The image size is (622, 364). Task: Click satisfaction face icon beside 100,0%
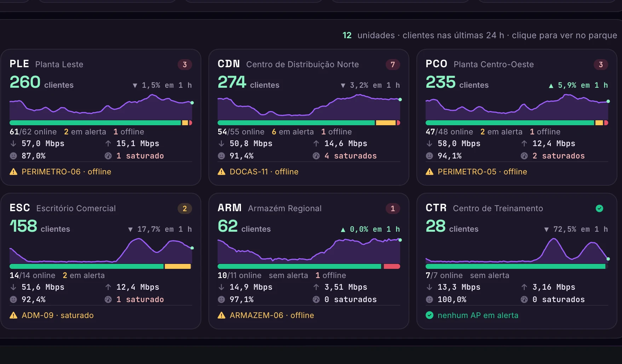tap(430, 299)
